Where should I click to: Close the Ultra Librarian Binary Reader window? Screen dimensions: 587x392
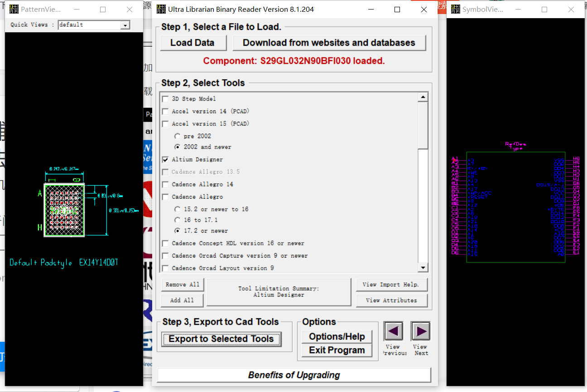pos(423,9)
